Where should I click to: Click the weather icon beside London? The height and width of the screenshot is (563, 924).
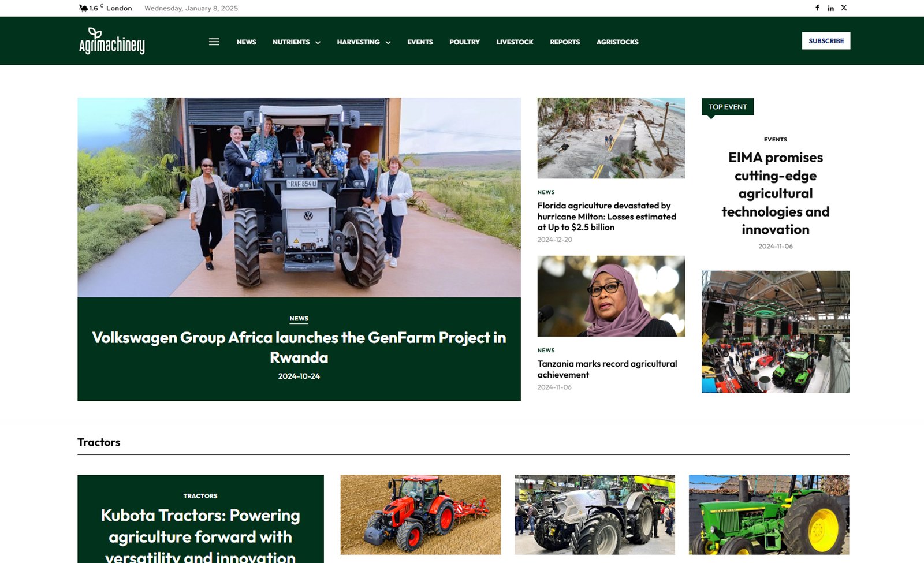83,8
